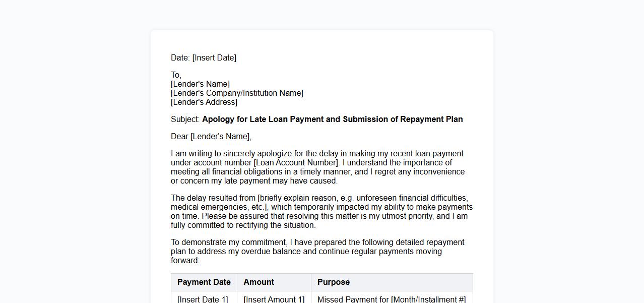Click the [Loan Account Number] placeholder
This screenshot has height=303, width=644.
[296, 163]
